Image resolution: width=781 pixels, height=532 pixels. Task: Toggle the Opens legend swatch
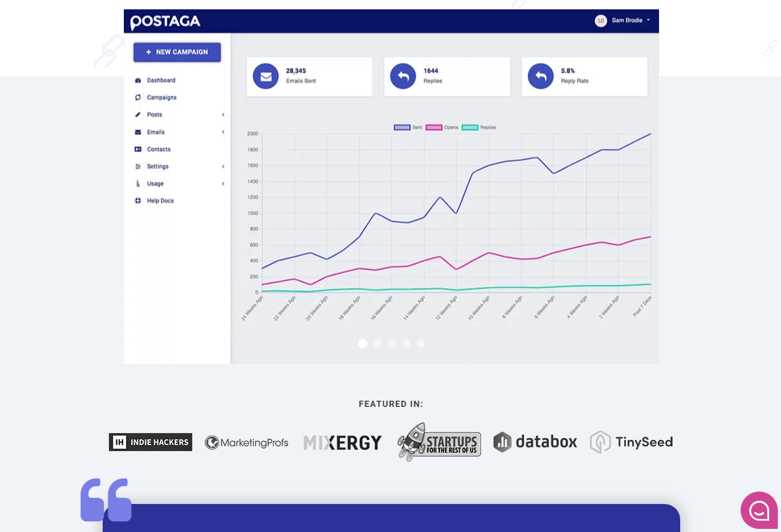point(434,128)
